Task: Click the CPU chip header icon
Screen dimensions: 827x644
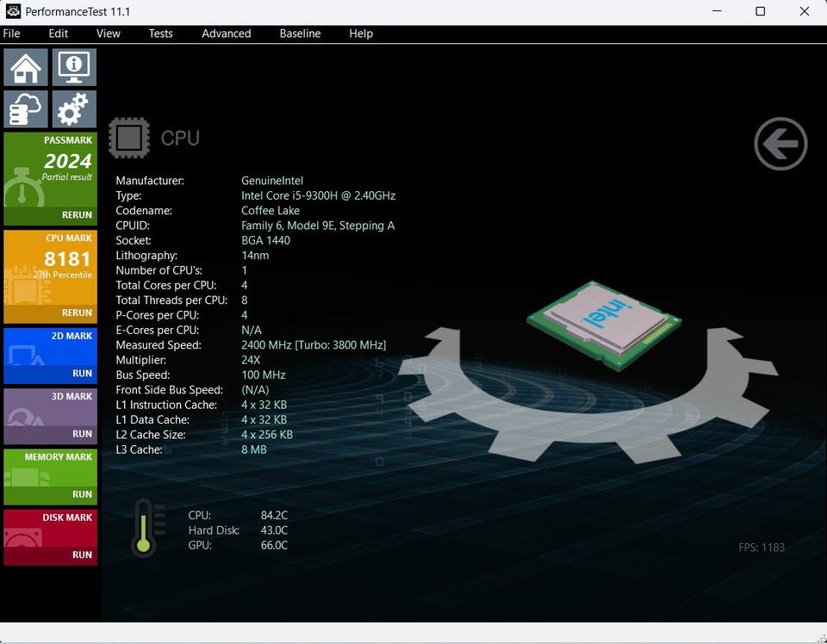Action: pyautogui.click(x=129, y=139)
